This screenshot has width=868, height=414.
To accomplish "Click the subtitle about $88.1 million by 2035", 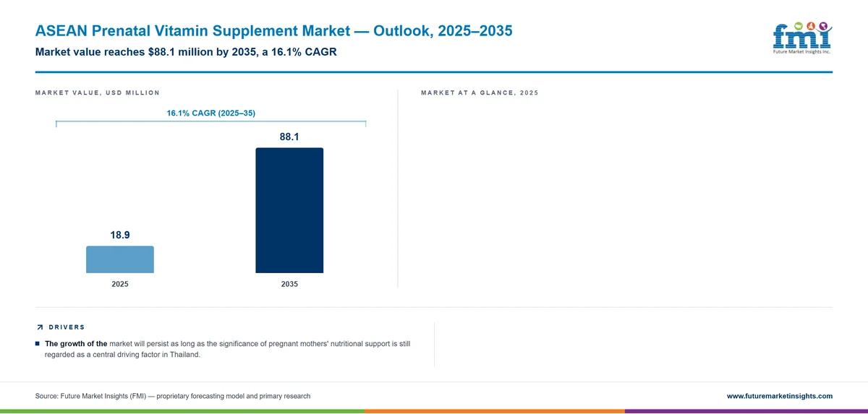I will tap(186, 53).
